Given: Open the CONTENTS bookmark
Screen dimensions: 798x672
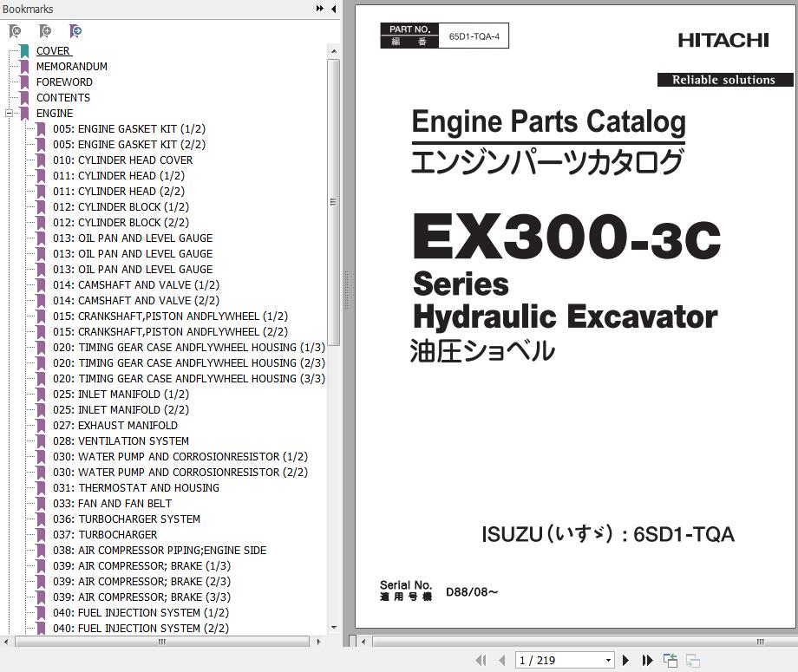Looking at the screenshot, I should click(x=63, y=98).
